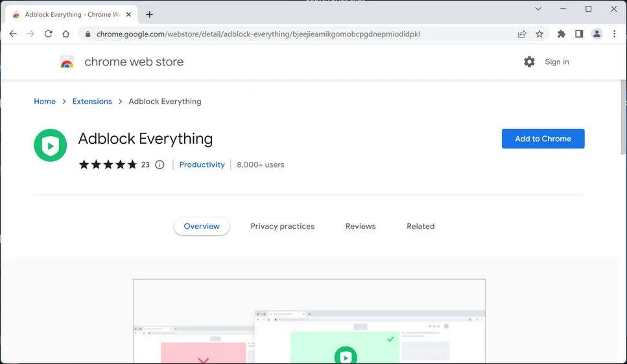The width and height of the screenshot is (627, 364).
Task: Maximize the Chrome window
Action: (x=588, y=9)
